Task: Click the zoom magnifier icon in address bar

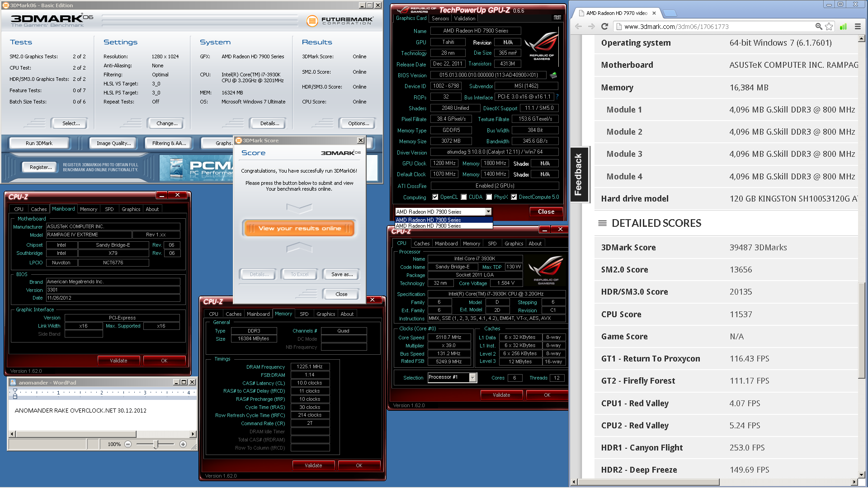Action: [x=818, y=27]
